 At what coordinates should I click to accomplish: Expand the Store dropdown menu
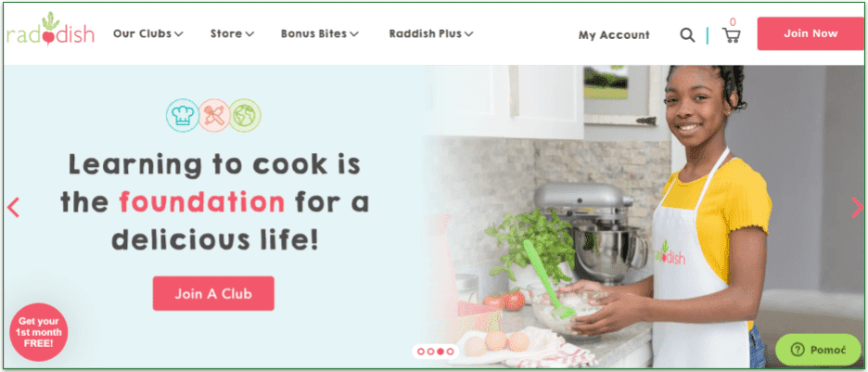click(232, 33)
